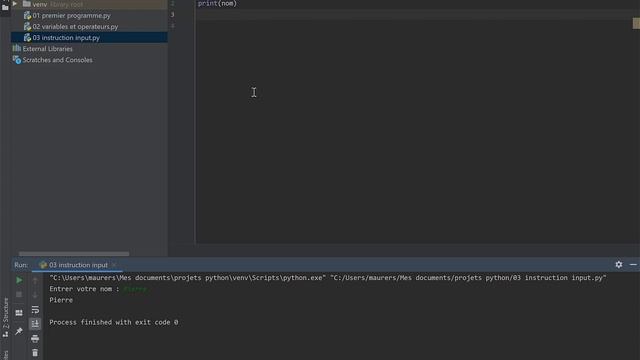Screen dimensions: 640x360
Task: Open 01 premier programme.py
Action: click(x=71, y=16)
